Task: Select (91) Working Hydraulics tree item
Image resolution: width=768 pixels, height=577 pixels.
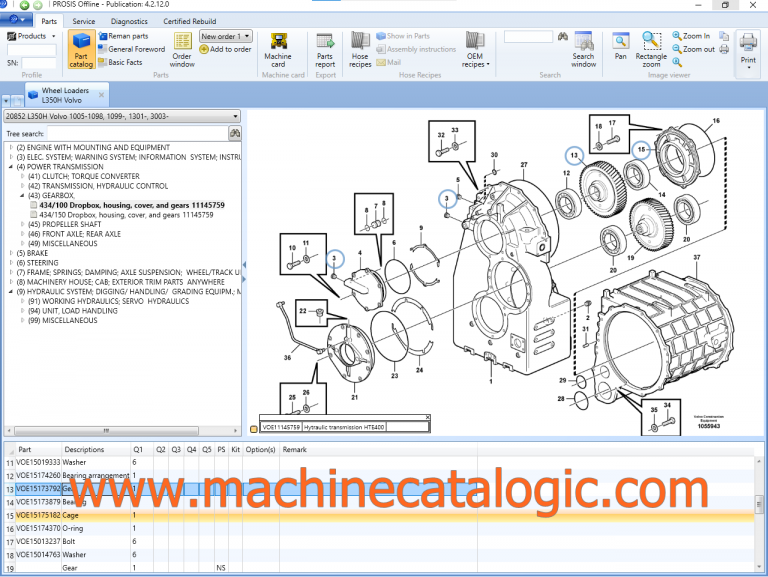Action: click(x=108, y=301)
